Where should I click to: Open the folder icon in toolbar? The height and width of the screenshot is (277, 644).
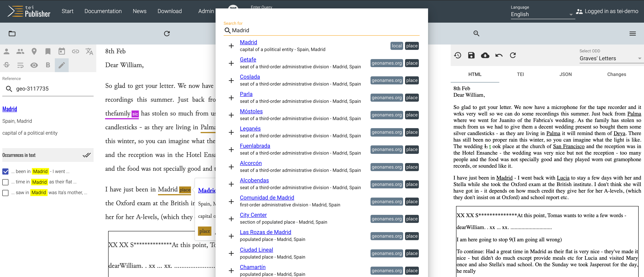tap(12, 34)
